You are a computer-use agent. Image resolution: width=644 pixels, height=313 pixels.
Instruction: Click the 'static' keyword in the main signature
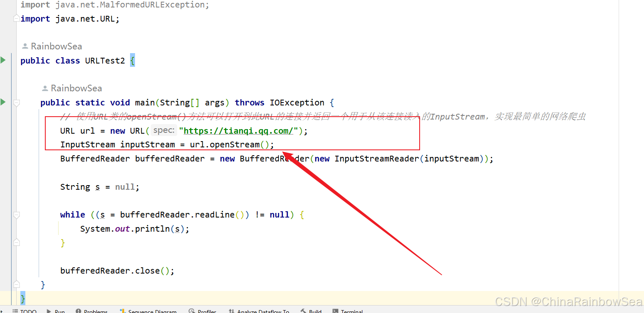(x=90, y=103)
